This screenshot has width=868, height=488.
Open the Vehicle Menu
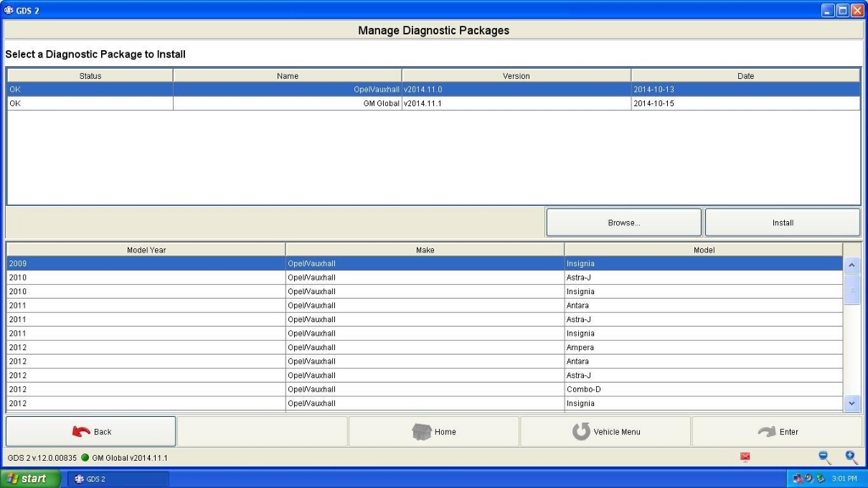point(605,431)
